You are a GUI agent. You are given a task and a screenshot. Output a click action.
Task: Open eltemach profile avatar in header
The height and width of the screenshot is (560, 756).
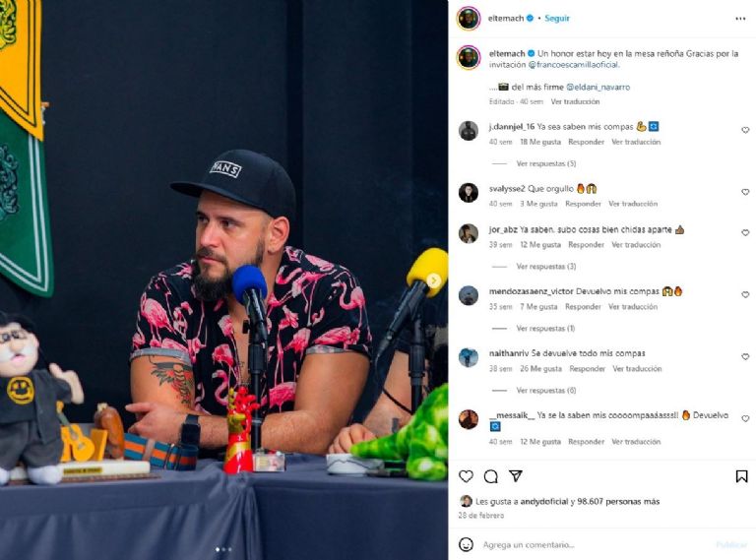(469, 19)
